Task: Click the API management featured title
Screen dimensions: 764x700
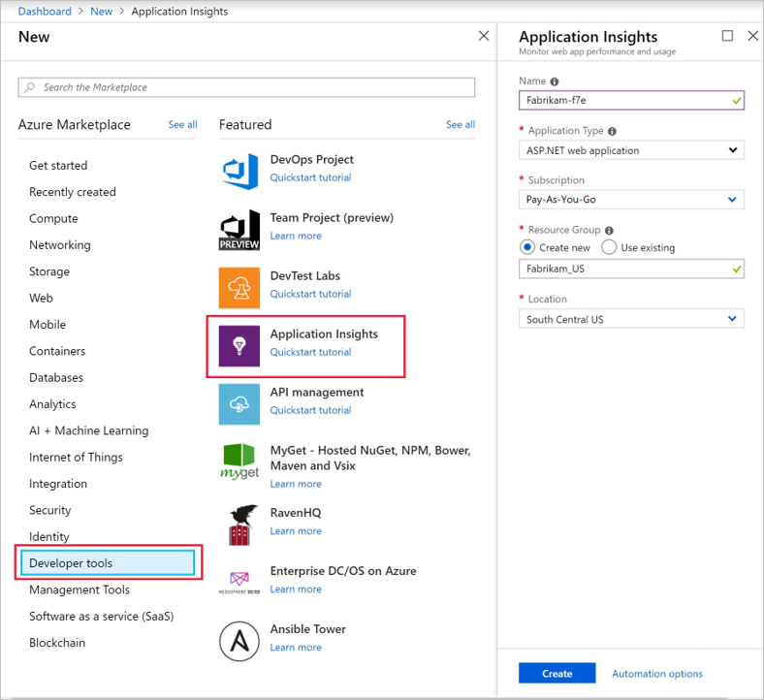Action: (x=317, y=392)
